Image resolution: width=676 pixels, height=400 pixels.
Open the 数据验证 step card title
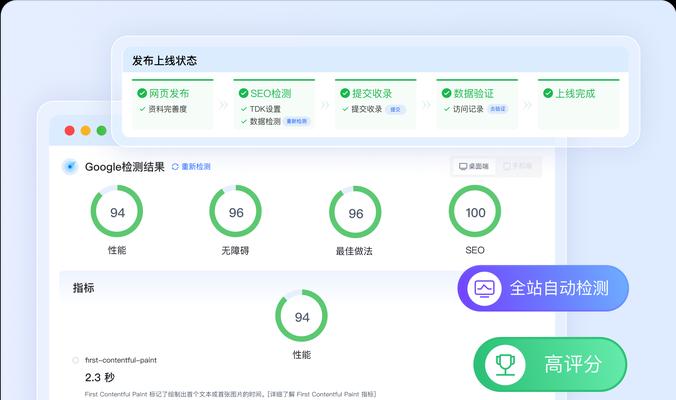(473, 93)
